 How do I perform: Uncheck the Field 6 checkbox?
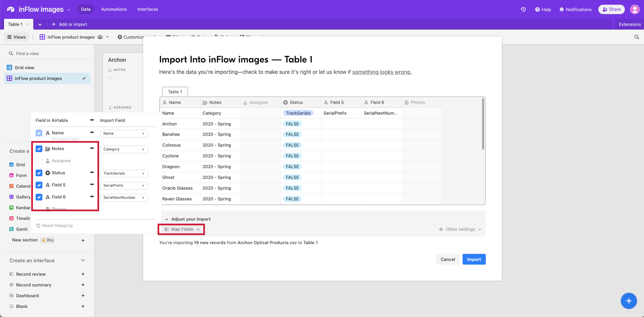pyautogui.click(x=39, y=197)
